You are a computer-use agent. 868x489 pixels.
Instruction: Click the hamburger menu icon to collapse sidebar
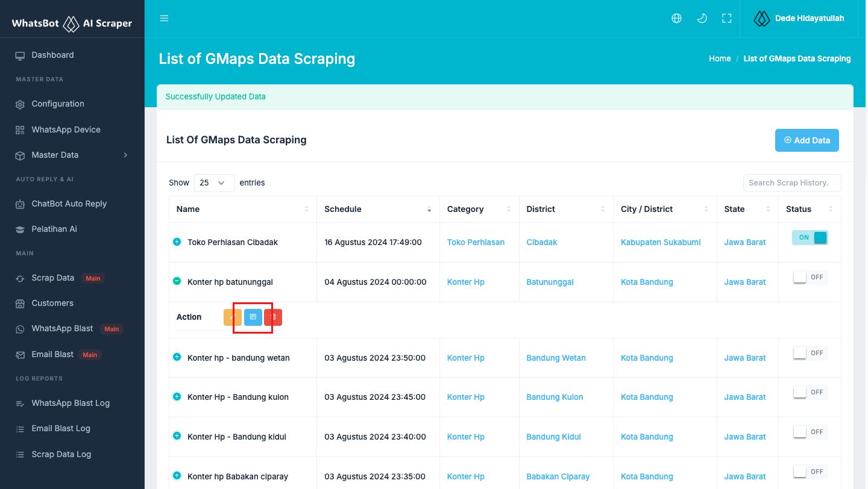(x=164, y=19)
